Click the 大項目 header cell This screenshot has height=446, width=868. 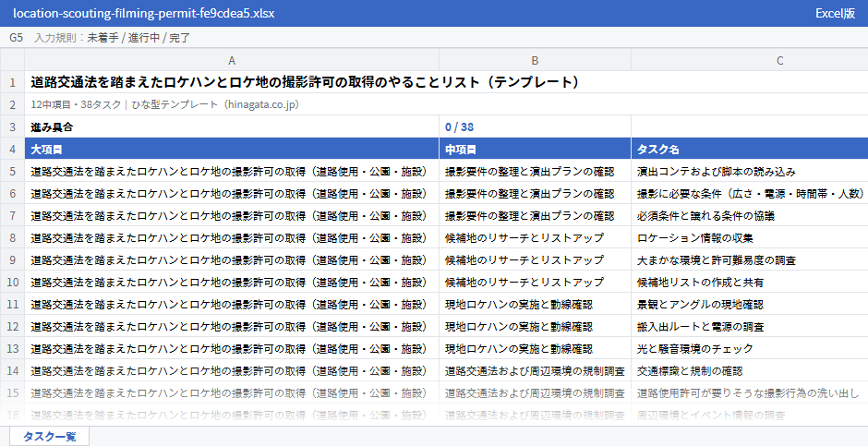pyautogui.click(x=232, y=150)
